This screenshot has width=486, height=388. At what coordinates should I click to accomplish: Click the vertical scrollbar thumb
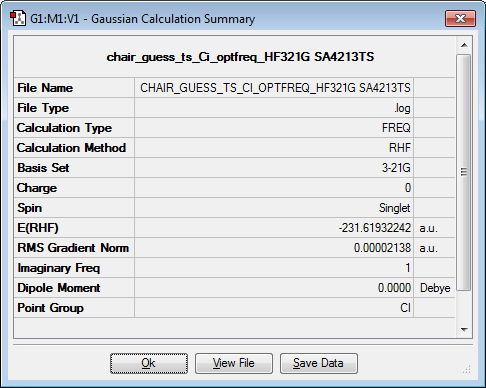464,172
